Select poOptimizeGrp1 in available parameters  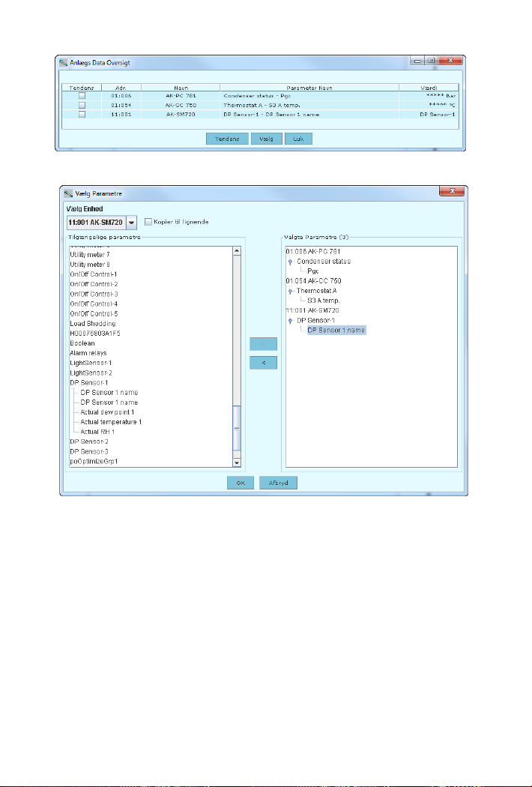pyautogui.click(x=94, y=461)
